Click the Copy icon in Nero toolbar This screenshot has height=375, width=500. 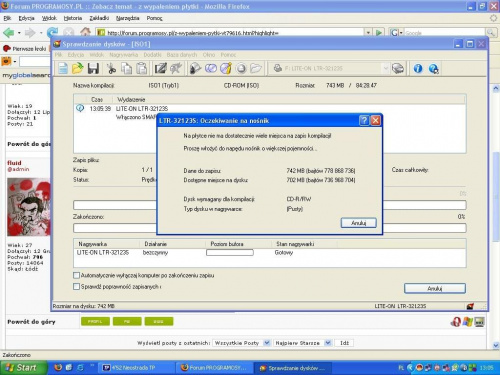(126, 68)
